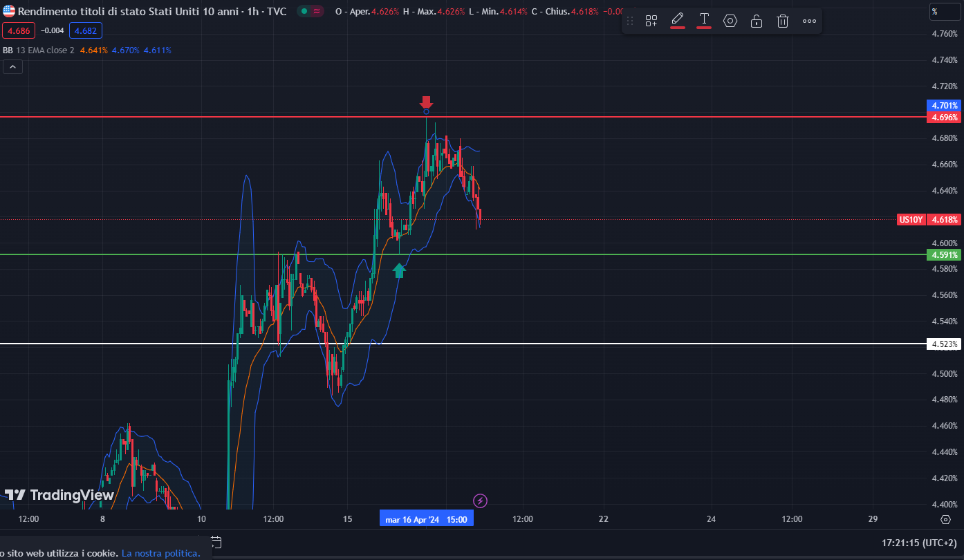Click the 17:21:15 (UTC+2) timezone
This screenshot has width=964, height=560.
tap(920, 543)
